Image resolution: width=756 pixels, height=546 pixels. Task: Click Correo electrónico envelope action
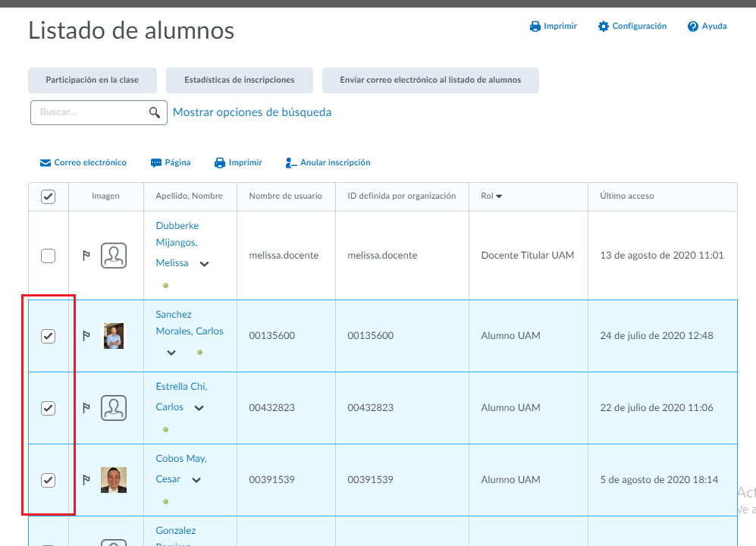(45, 163)
